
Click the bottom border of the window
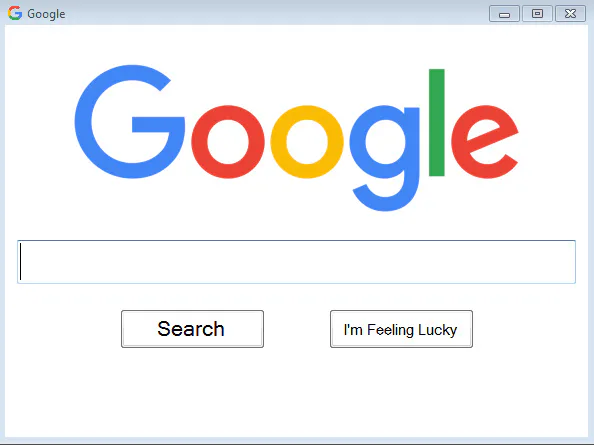tap(297, 440)
